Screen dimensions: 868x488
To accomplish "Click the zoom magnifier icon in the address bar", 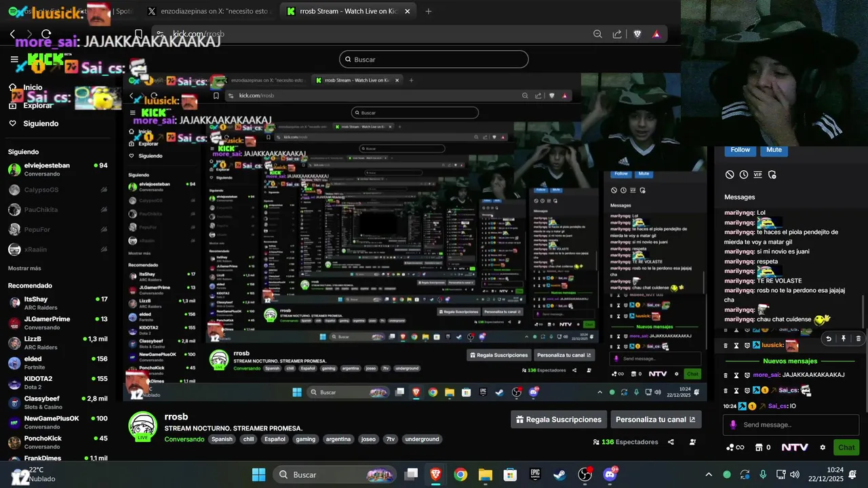I will click(x=597, y=34).
